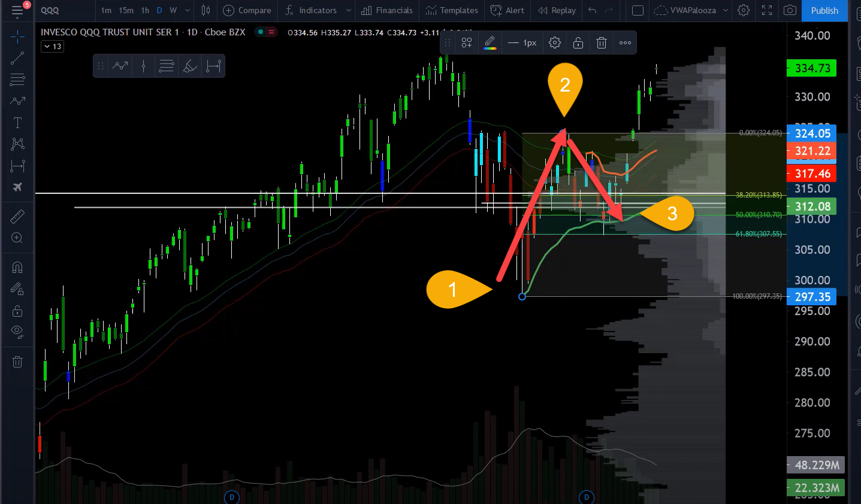Select the Text annotation tool
The height and width of the screenshot is (504, 861).
click(x=17, y=123)
